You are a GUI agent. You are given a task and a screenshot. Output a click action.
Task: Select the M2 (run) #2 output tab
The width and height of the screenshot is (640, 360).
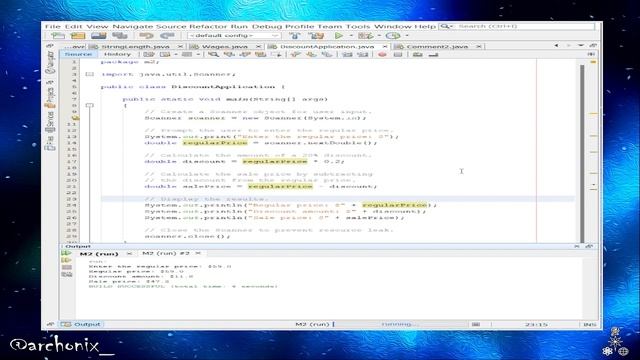[165, 253]
